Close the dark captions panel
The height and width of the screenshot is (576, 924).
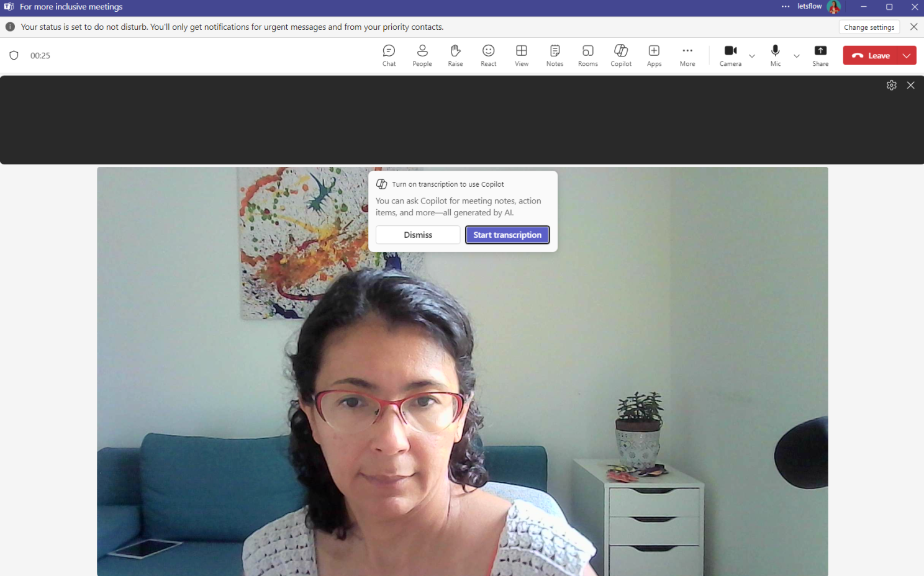click(910, 85)
